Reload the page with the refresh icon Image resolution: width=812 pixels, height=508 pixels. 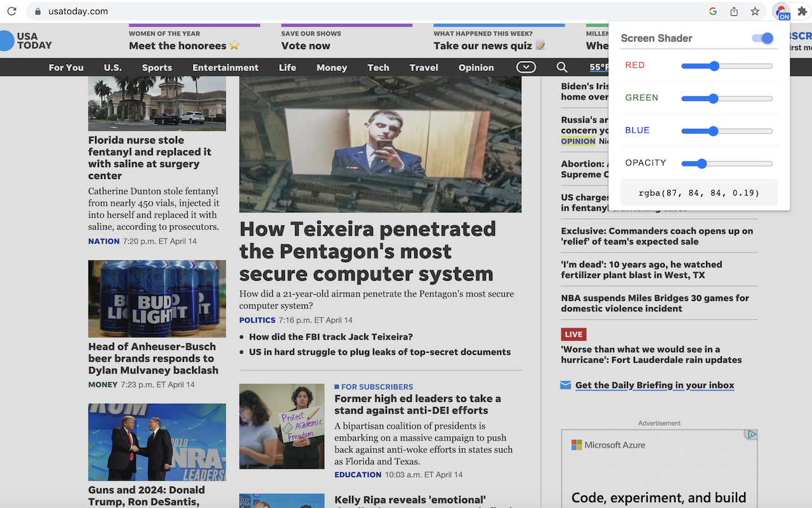tap(11, 11)
